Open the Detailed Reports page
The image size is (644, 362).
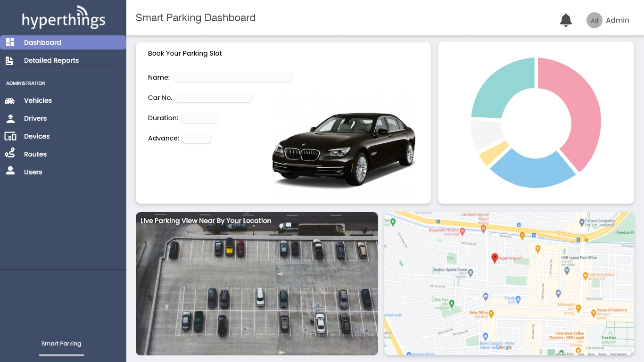point(51,60)
